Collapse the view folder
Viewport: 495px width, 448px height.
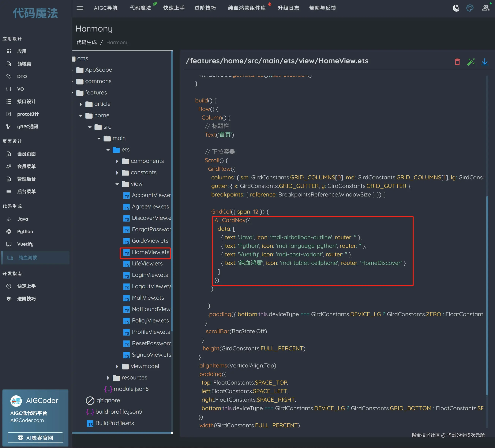click(117, 184)
